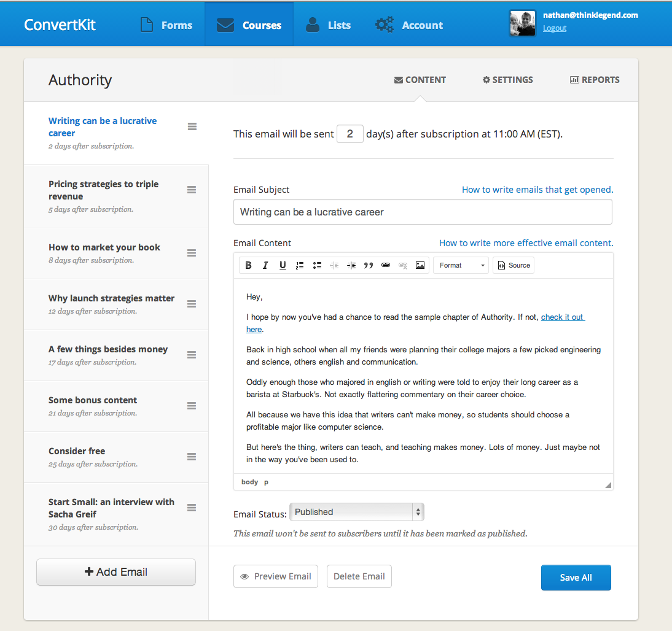Insert a bulleted list
The image size is (672, 631).
coord(317,265)
